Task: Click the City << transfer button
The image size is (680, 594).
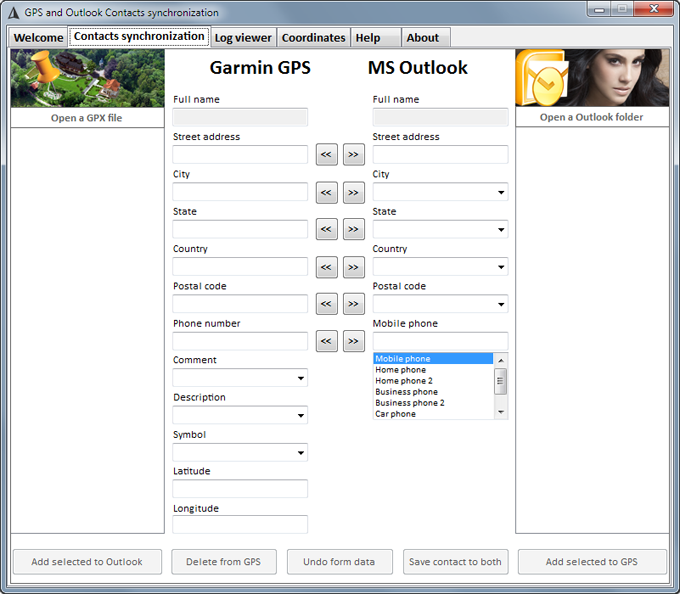Action: [327, 193]
